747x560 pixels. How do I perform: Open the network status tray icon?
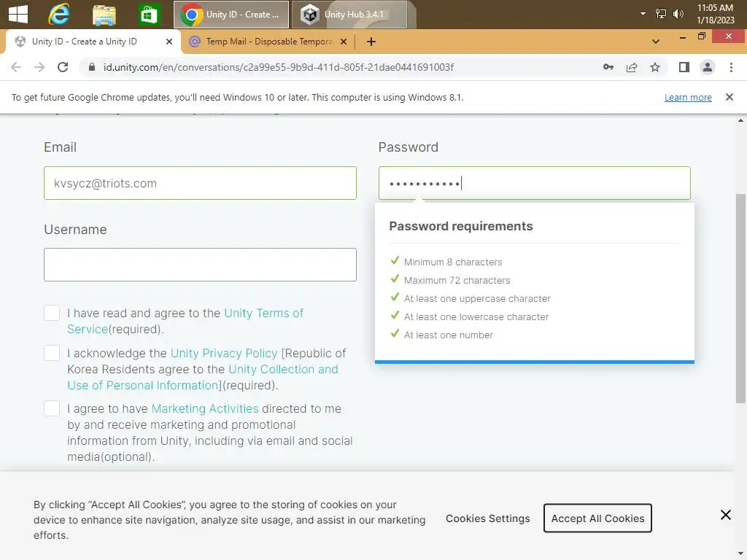point(660,14)
